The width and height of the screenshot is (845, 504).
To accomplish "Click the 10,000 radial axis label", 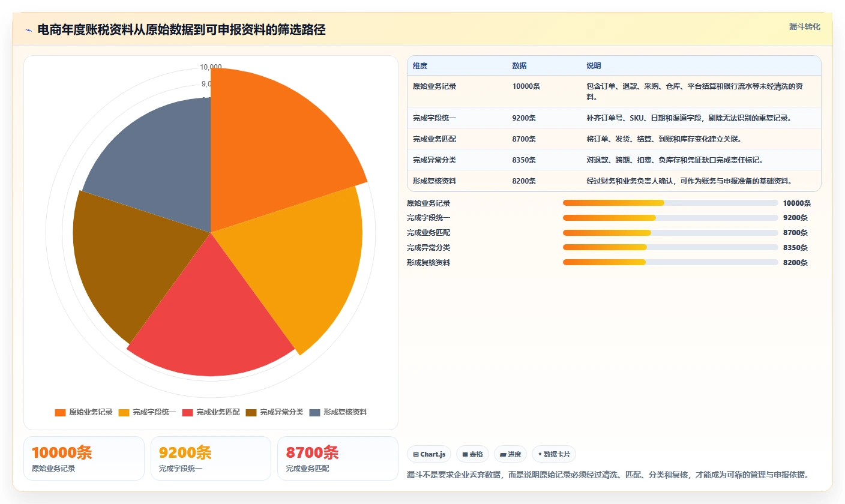I will (x=211, y=67).
